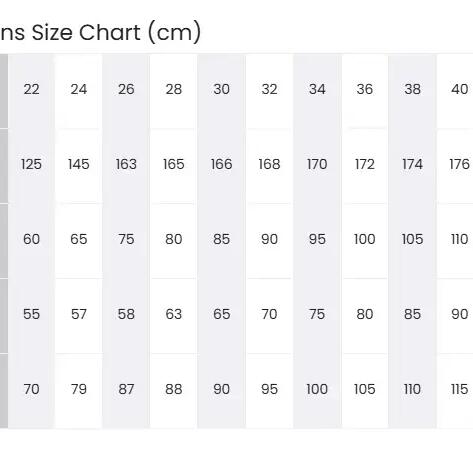Select the 174 value cell
The width and height of the screenshot is (473, 473).
click(412, 165)
